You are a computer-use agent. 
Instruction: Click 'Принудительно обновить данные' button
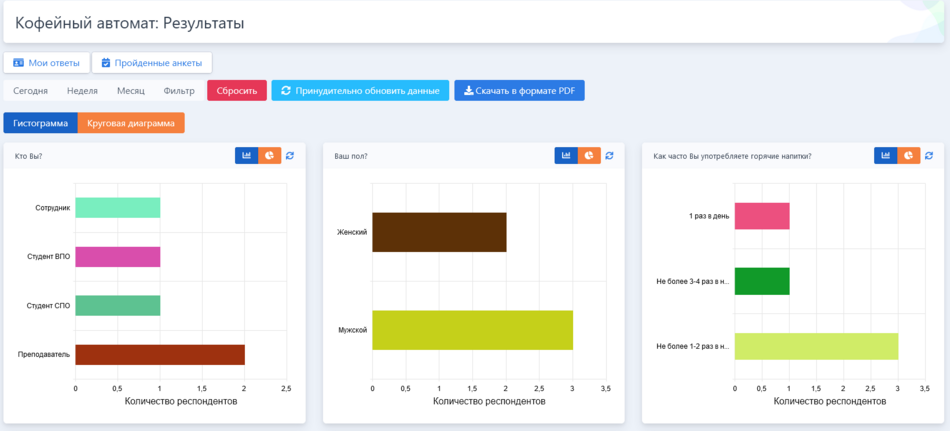coord(360,91)
